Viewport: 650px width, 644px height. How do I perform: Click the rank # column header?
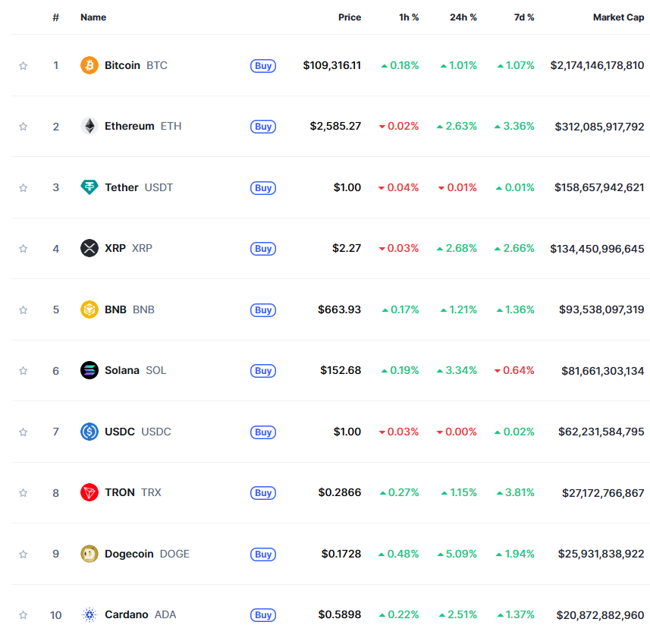(55, 17)
